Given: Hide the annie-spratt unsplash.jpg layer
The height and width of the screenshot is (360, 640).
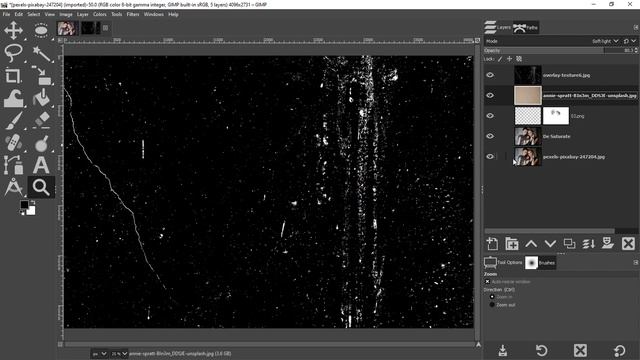Looking at the screenshot, I should point(490,96).
